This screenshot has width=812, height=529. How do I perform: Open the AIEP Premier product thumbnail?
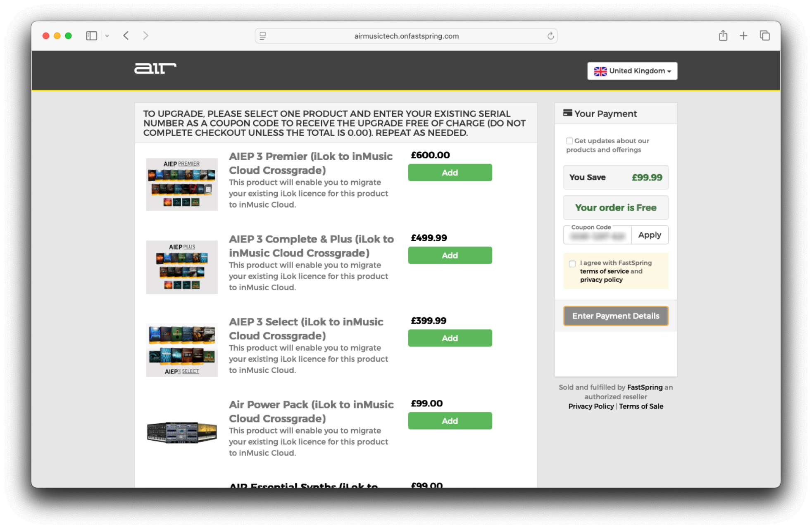[x=182, y=184]
